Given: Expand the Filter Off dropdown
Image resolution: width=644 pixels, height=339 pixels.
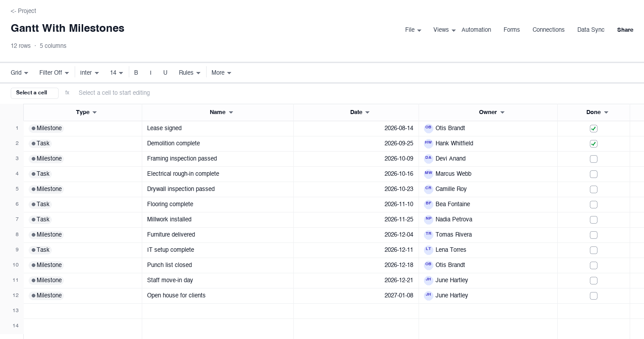Looking at the screenshot, I should click(54, 73).
